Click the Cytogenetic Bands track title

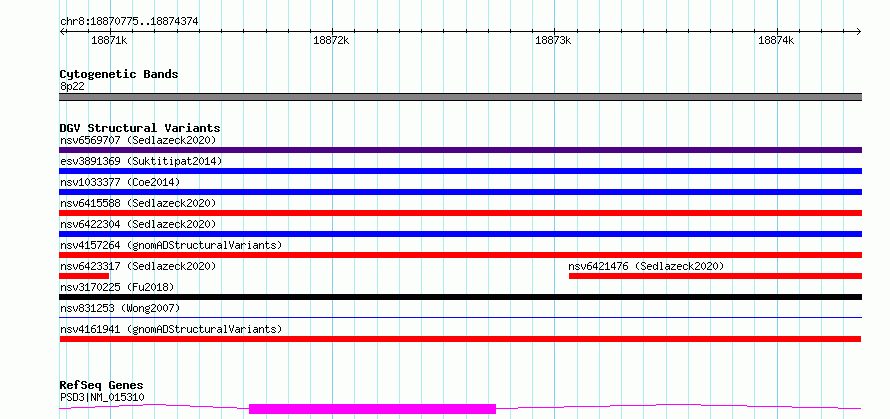[x=119, y=74]
